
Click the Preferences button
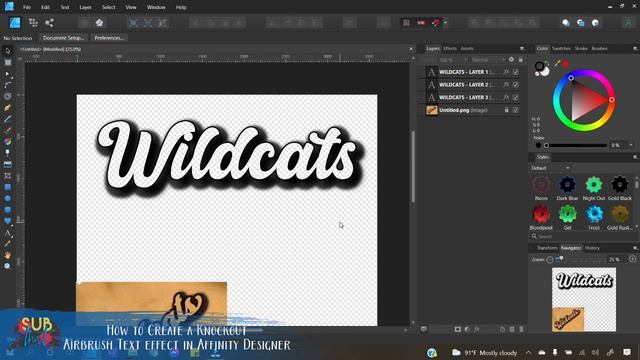point(109,38)
